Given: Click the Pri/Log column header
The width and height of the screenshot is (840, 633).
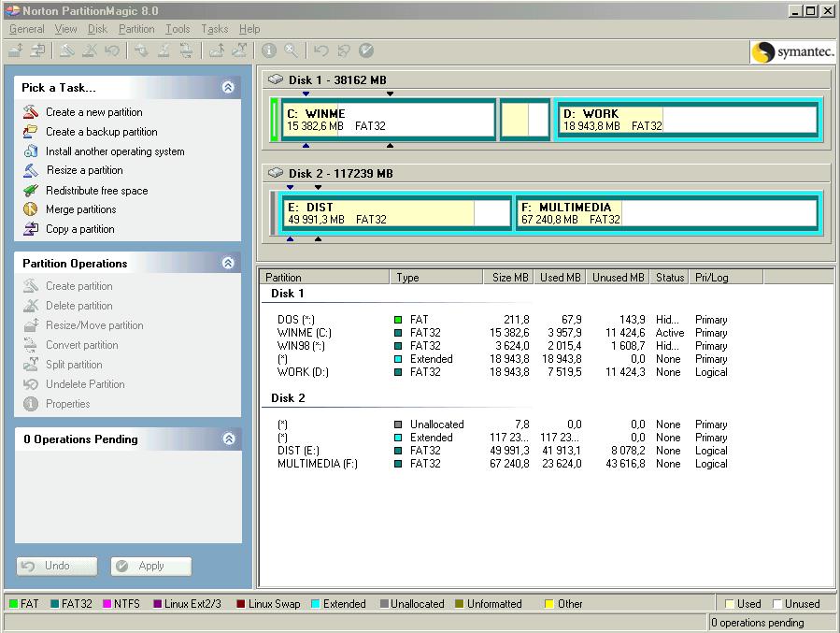Looking at the screenshot, I should pyautogui.click(x=726, y=277).
